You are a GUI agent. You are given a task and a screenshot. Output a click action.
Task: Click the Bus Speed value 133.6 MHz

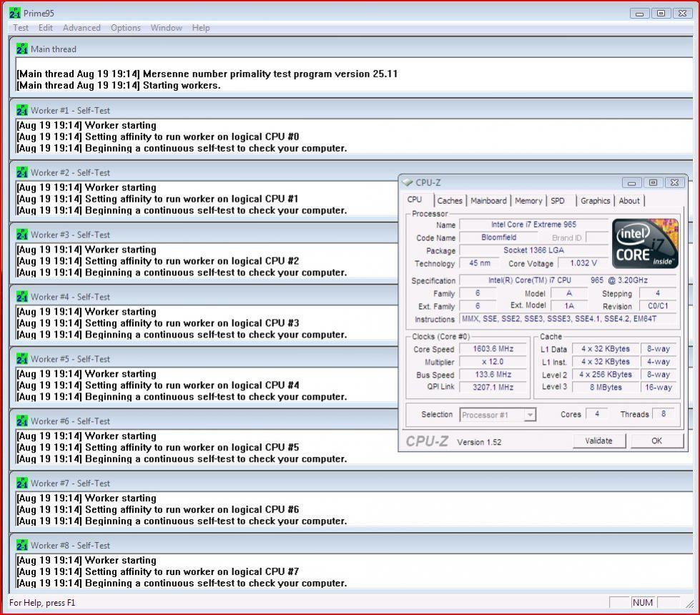pyautogui.click(x=493, y=374)
